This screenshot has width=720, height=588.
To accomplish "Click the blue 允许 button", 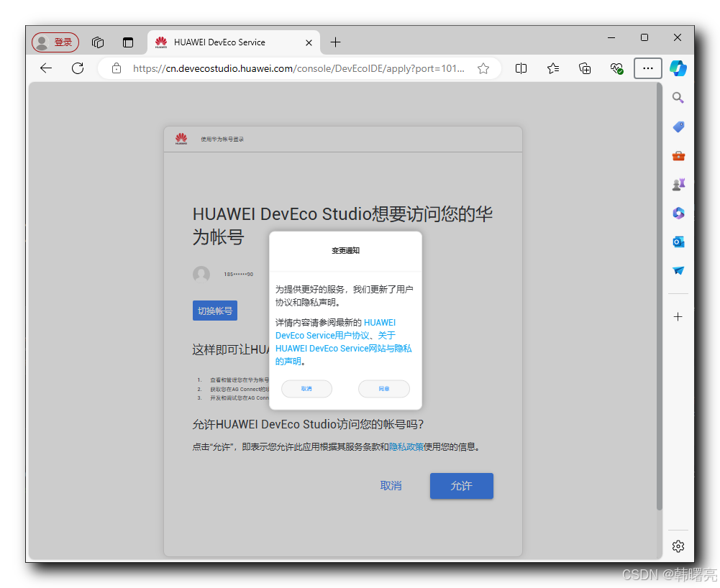I will pyautogui.click(x=462, y=486).
